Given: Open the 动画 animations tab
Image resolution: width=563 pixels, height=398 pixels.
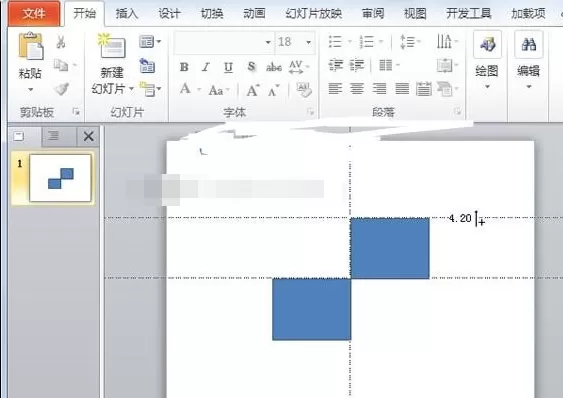Looking at the screenshot, I should pyautogui.click(x=254, y=14).
